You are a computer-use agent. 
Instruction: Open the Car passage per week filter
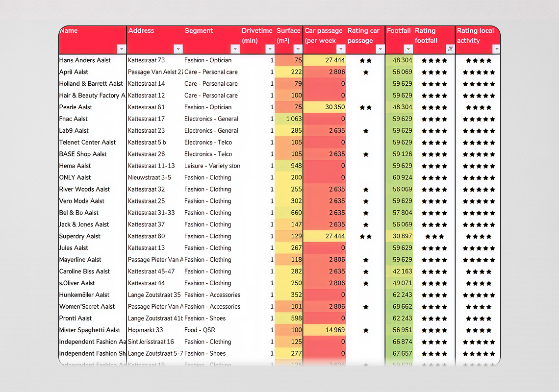coord(341,49)
